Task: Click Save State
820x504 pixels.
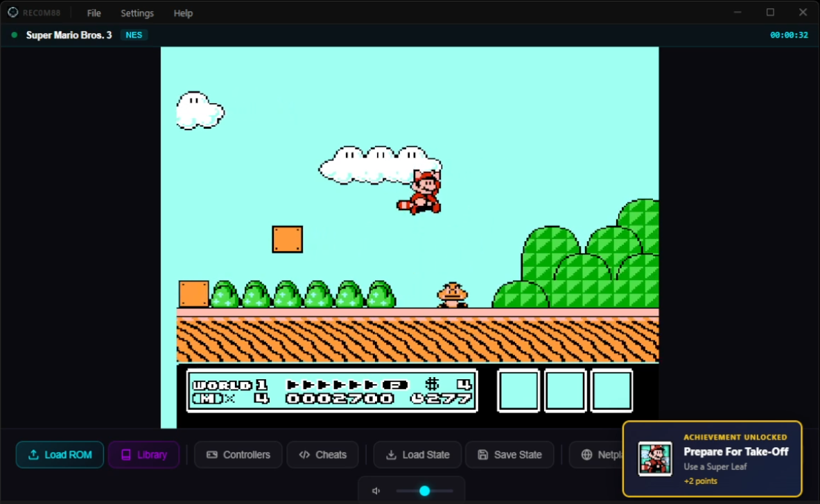Action: (x=509, y=455)
